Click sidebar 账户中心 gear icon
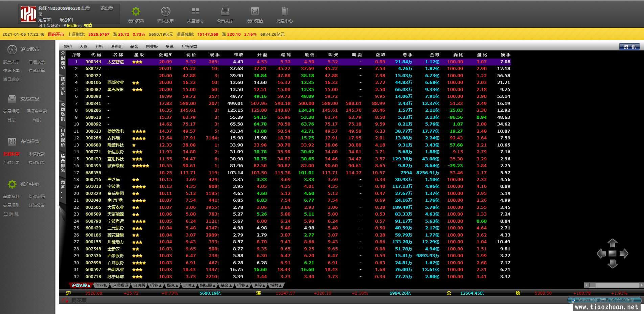Viewport: 644px width, 314px height. [x=12, y=184]
